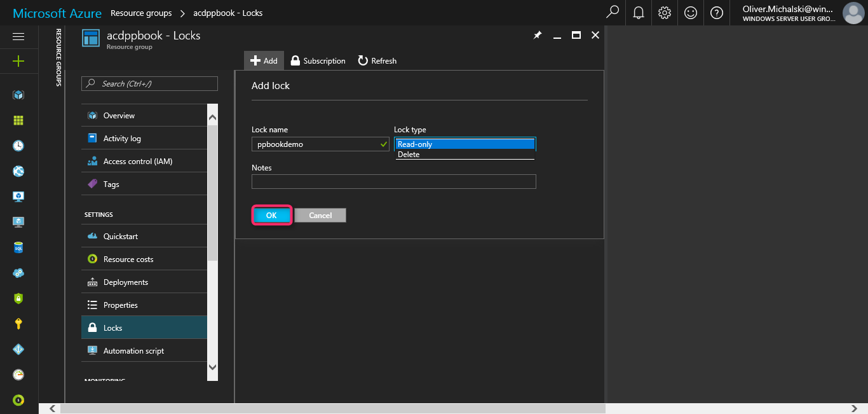Open the green circle billing sidebar icon
This screenshot has height=414, width=868.
click(18, 400)
